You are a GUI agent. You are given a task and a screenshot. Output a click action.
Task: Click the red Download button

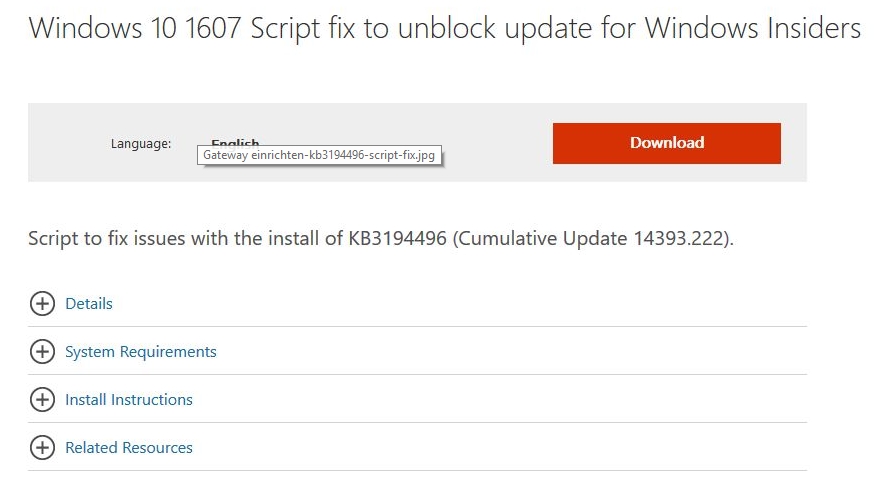click(x=666, y=143)
